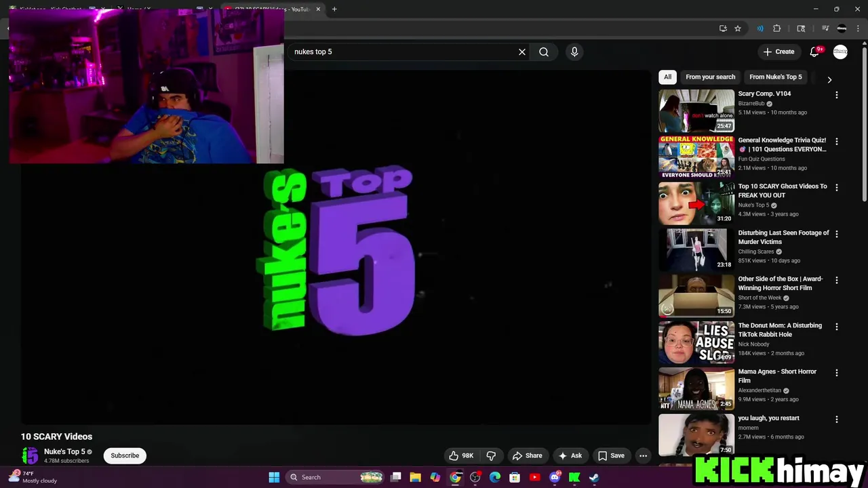The height and width of the screenshot is (488, 868).
Task: Open options for The Donut Mom video
Action: coord(836,327)
